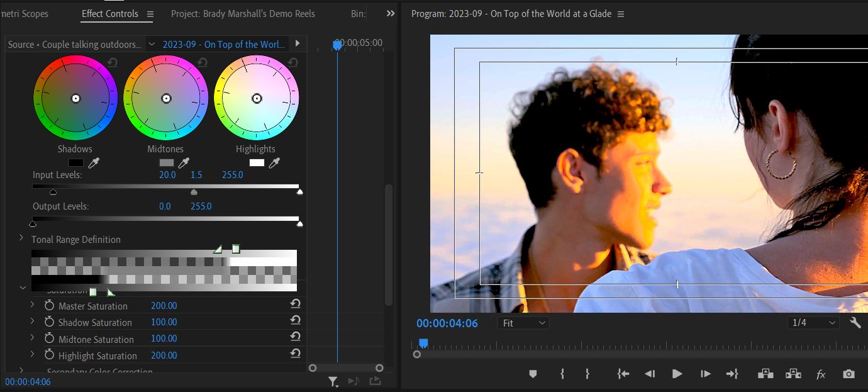Viewport: 868px width, 392px height.
Task: Open Program monitor wrench settings
Action: tap(855, 322)
